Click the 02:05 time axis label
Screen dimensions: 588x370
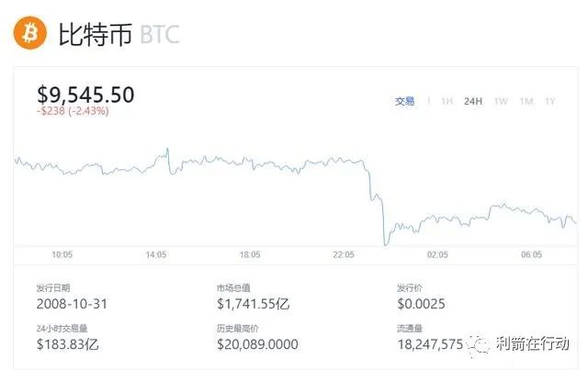click(437, 254)
